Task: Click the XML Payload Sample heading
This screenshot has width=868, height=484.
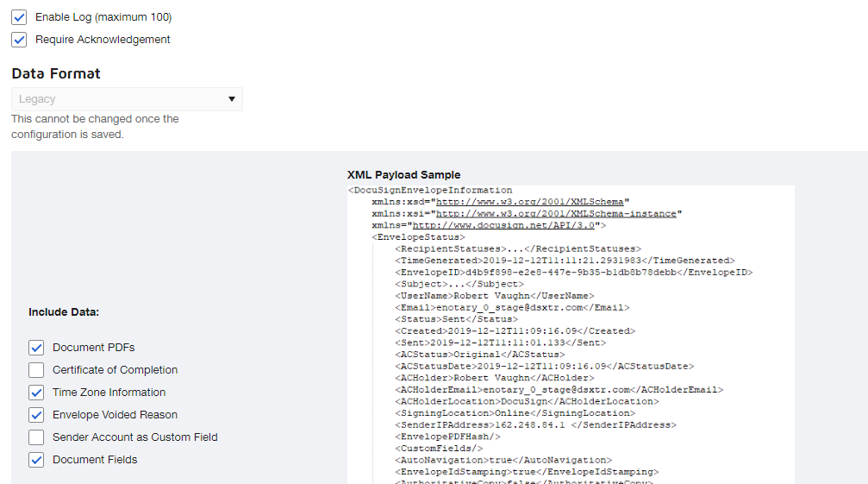Action: point(403,175)
